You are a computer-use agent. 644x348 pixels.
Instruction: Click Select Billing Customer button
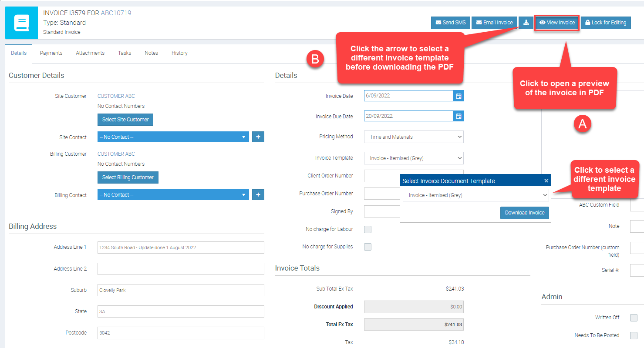(128, 177)
